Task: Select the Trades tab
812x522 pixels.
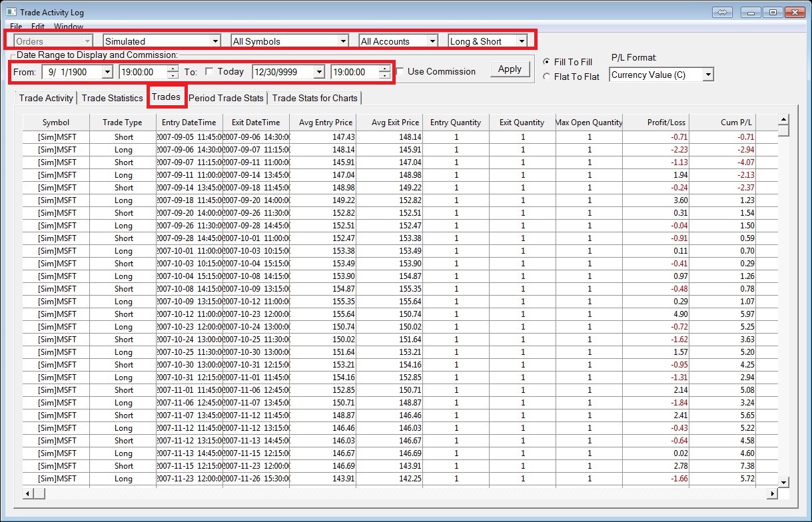Action: click(166, 97)
